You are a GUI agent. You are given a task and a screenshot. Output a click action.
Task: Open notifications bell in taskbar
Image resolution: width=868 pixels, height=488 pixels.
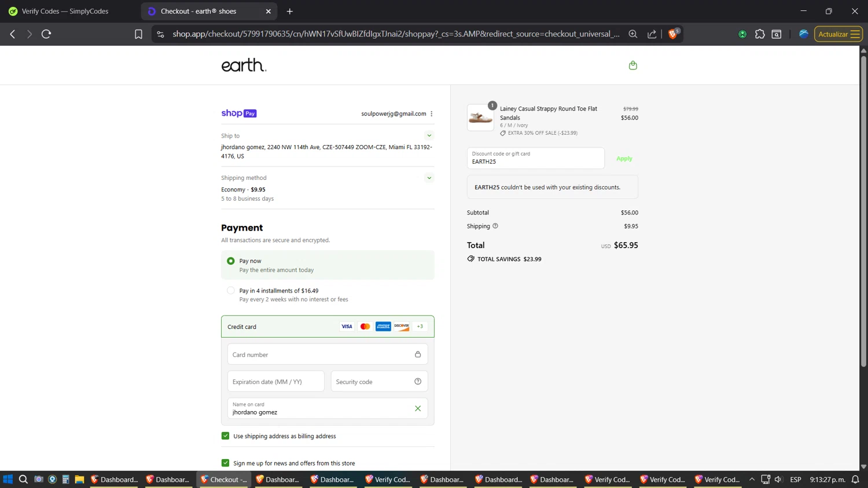(x=855, y=479)
